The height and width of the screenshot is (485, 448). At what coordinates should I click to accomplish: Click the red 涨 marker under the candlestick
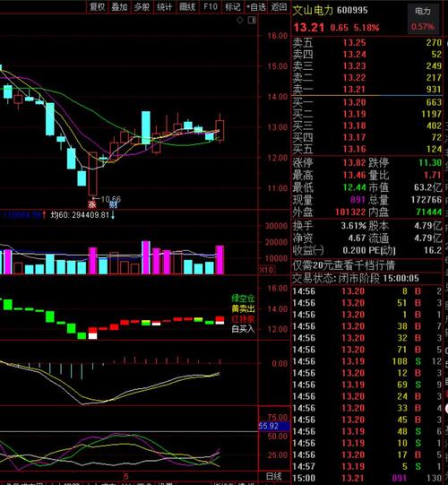click(91, 204)
